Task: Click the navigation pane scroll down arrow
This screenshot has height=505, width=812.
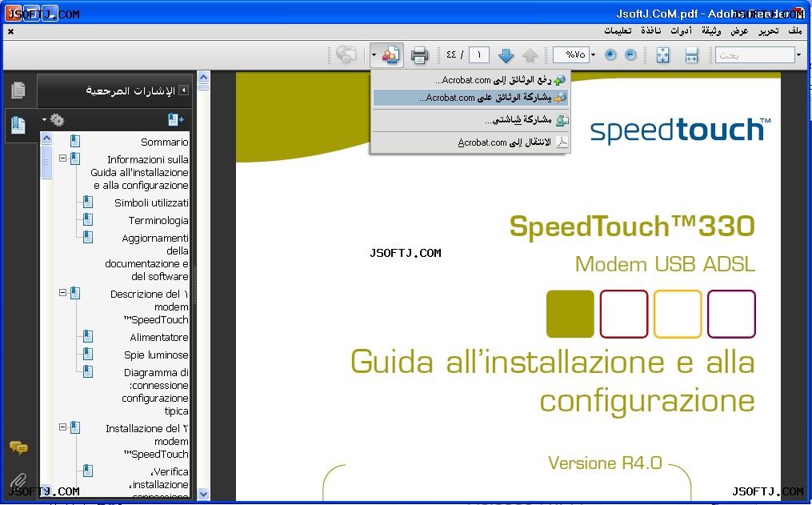Action: pyautogui.click(x=203, y=494)
